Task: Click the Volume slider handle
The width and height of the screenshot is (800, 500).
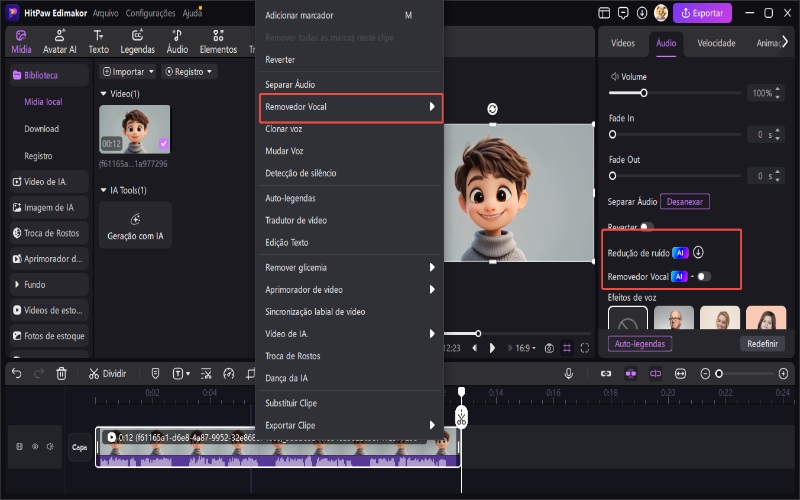Action: coord(643,93)
